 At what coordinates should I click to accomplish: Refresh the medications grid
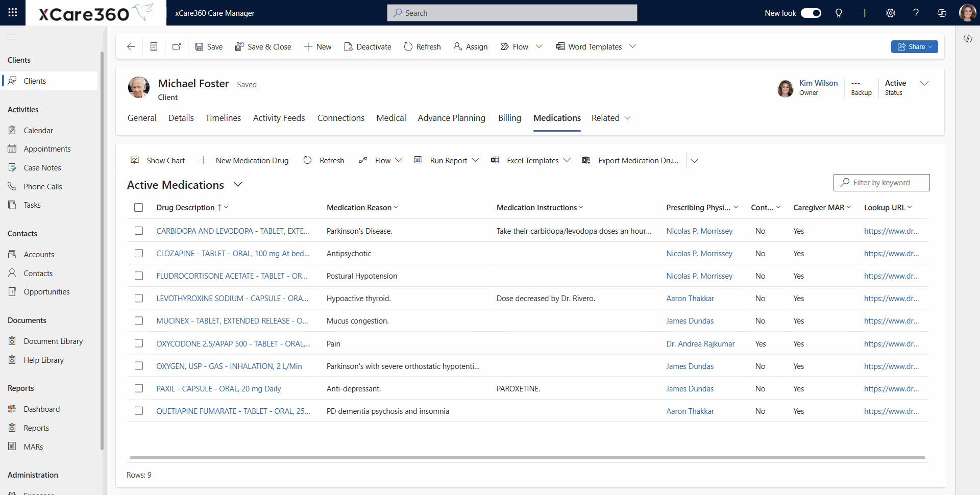(324, 160)
